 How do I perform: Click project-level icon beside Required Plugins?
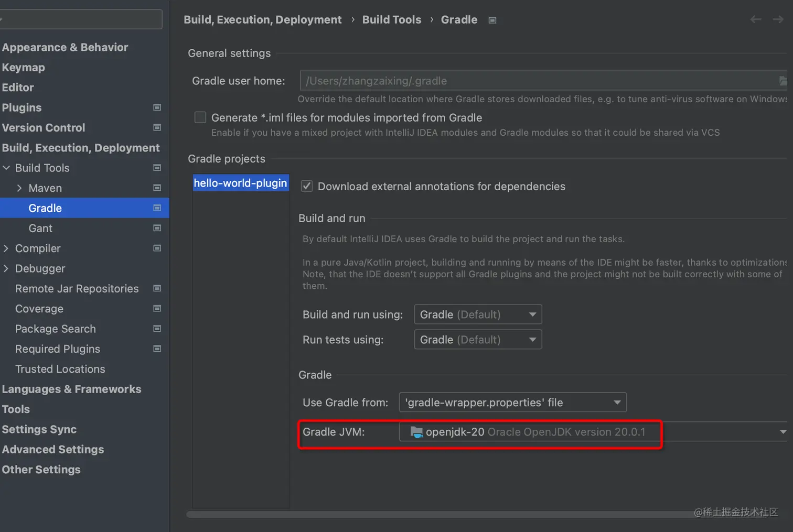pos(157,349)
